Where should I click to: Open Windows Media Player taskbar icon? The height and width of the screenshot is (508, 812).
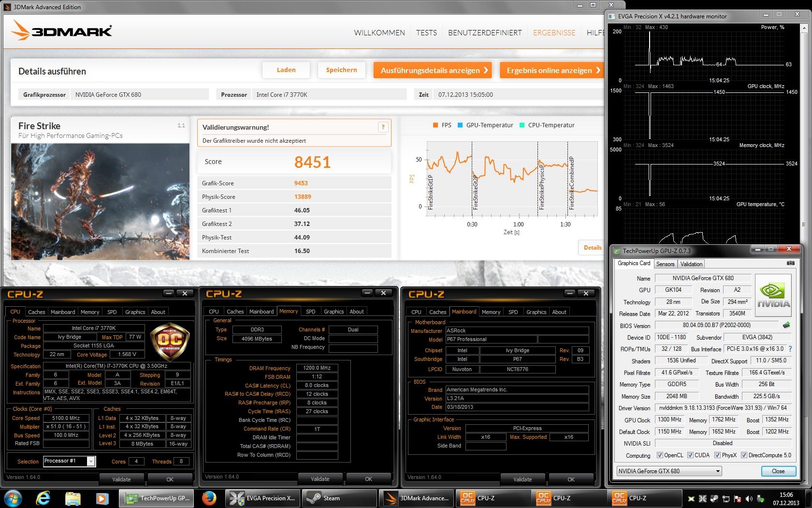click(101, 498)
